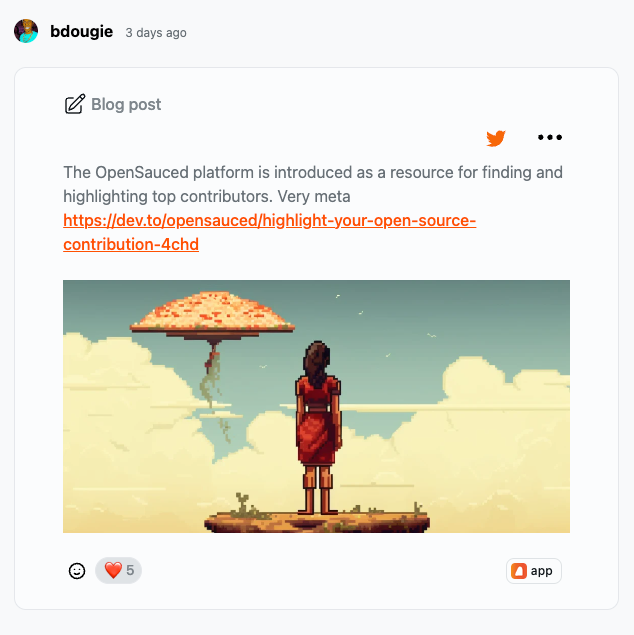Viewport: 634px width, 635px height.
Task: Click the heart emoji icon
Action: tap(113, 570)
